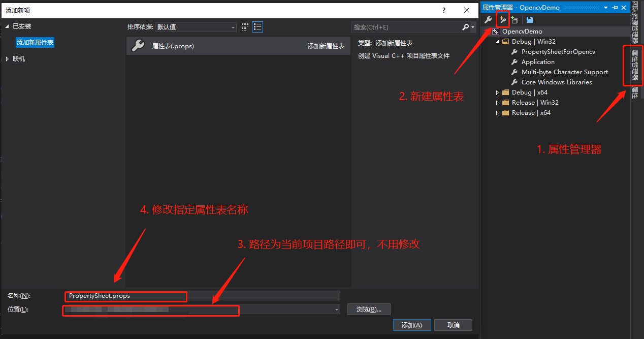
Task: Open the 团队资源管理器 side tab
Action: (x=635, y=22)
